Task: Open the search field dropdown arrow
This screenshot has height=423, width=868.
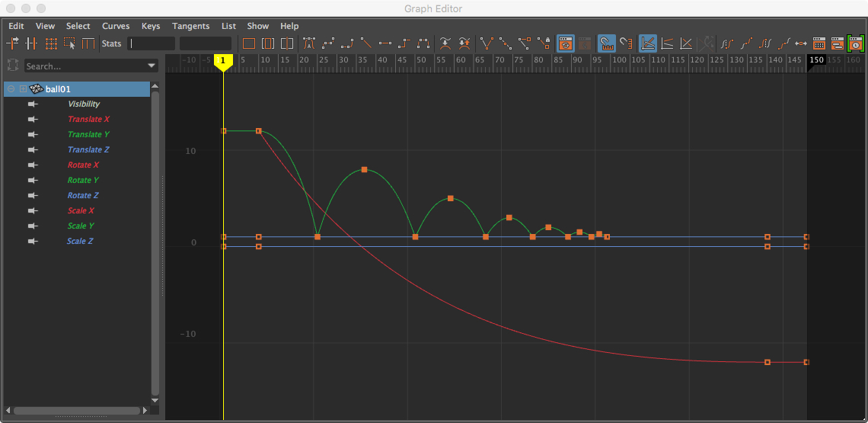Action: [x=152, y=66]
